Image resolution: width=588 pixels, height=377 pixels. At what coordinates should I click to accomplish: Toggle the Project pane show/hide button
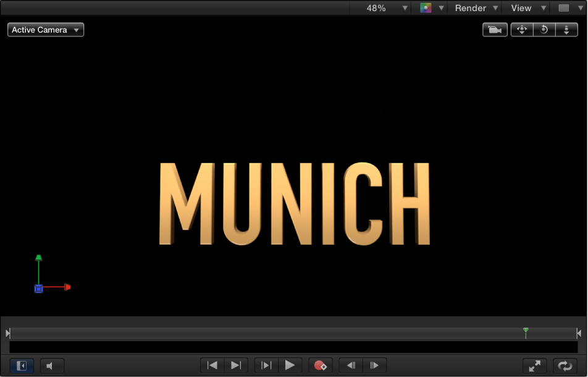tap(22, 365)
